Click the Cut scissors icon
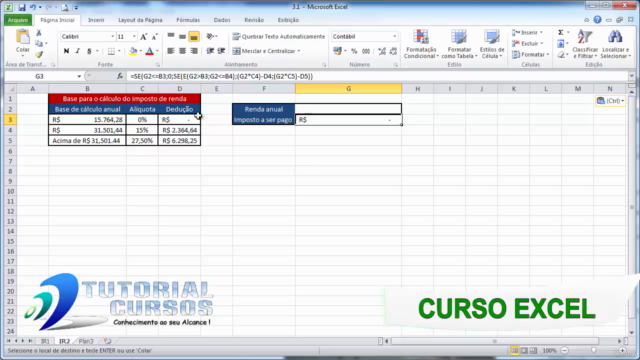 coord(39,33)
